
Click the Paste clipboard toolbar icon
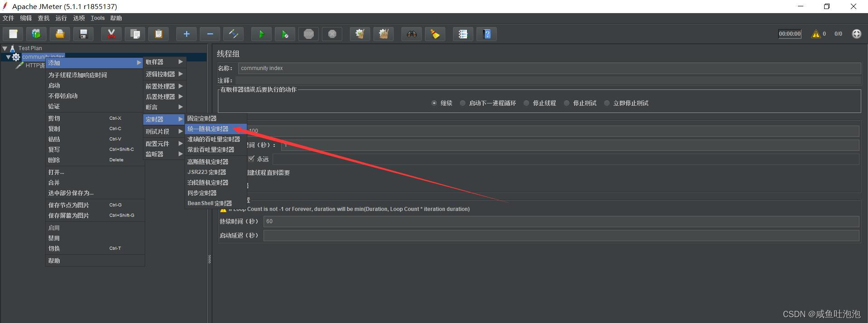pyautogui.click(x=158, y=34)
